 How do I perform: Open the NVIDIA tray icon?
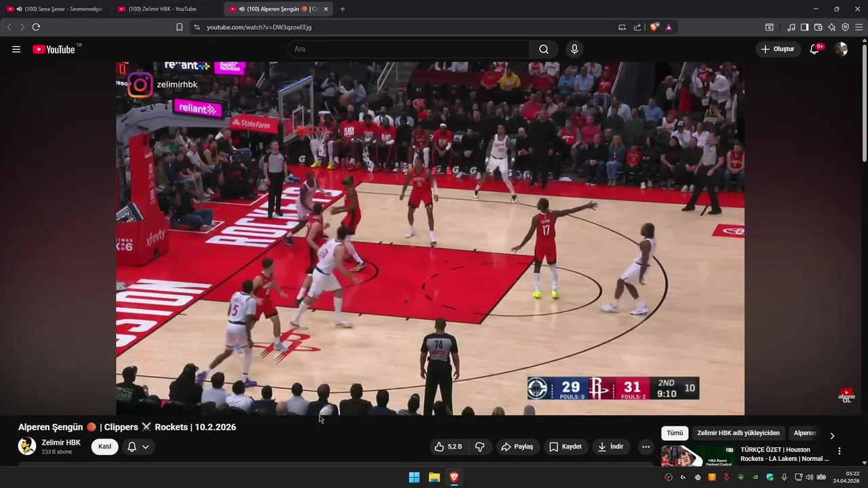(755, 477)
